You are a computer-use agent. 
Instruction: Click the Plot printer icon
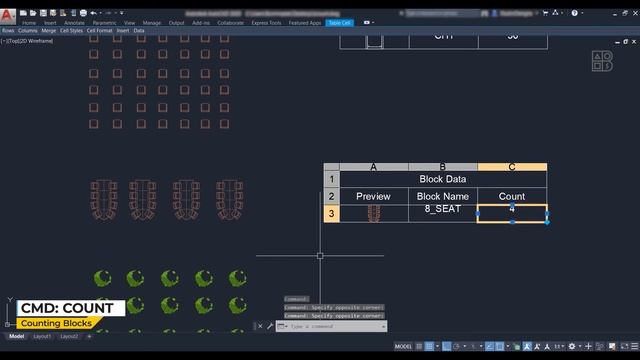click(83, 13)
